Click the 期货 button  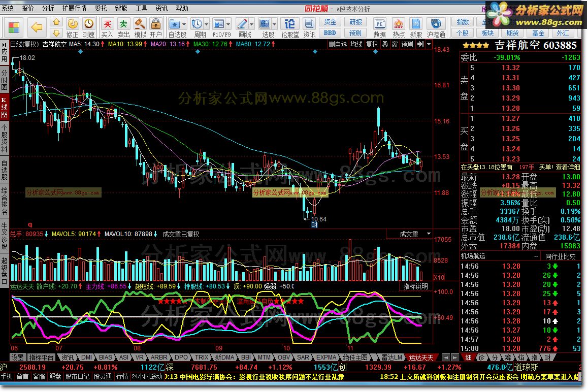pos(513,33)
